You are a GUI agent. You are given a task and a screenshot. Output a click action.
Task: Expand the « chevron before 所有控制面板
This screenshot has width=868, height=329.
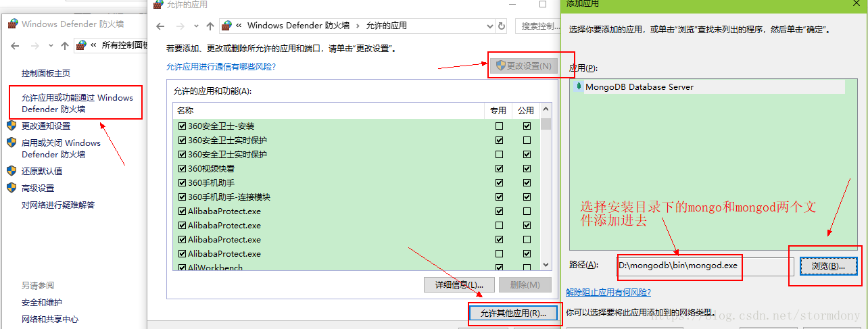93,45
